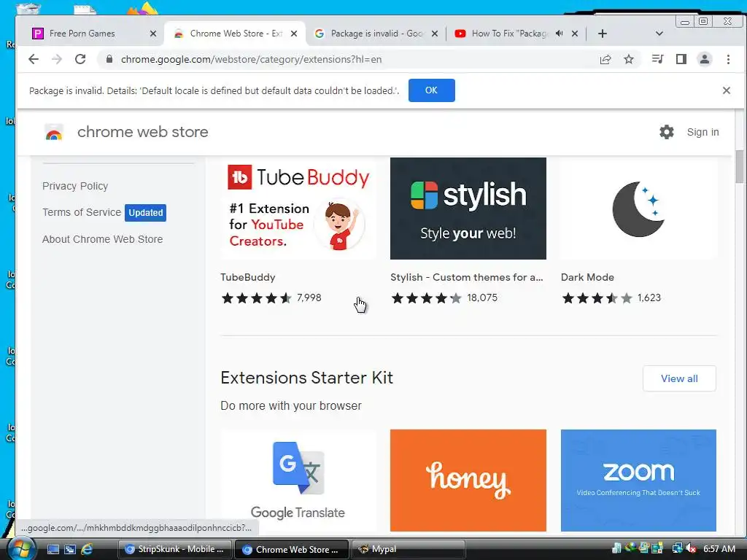Viewport: 747px width, 560px height.
Task: Open the side panel icon
Action: pos(681,59)
